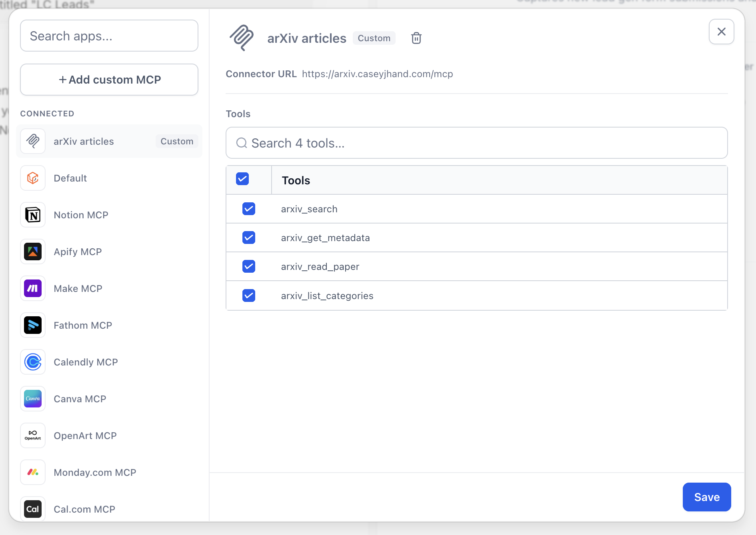Click the arXiv articles paperclip icon in sidebar
The width and height of the screenshot is (756, 535).
point(33,141)
